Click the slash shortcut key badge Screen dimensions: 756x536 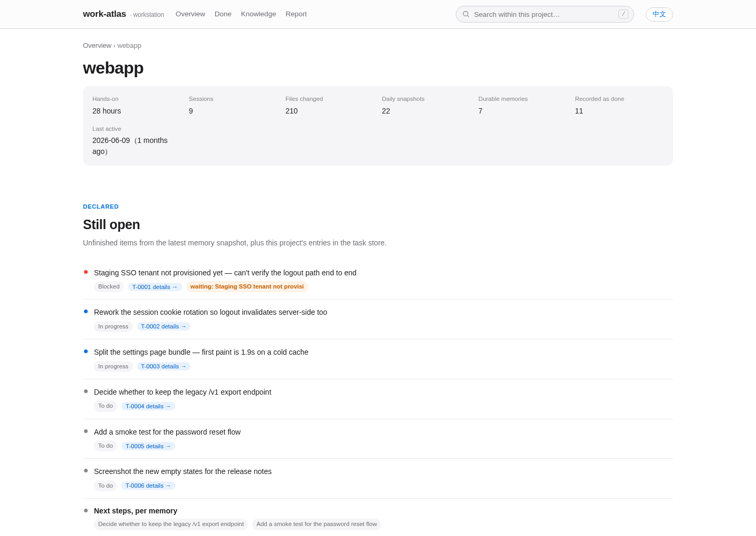(x=623, y=14)
